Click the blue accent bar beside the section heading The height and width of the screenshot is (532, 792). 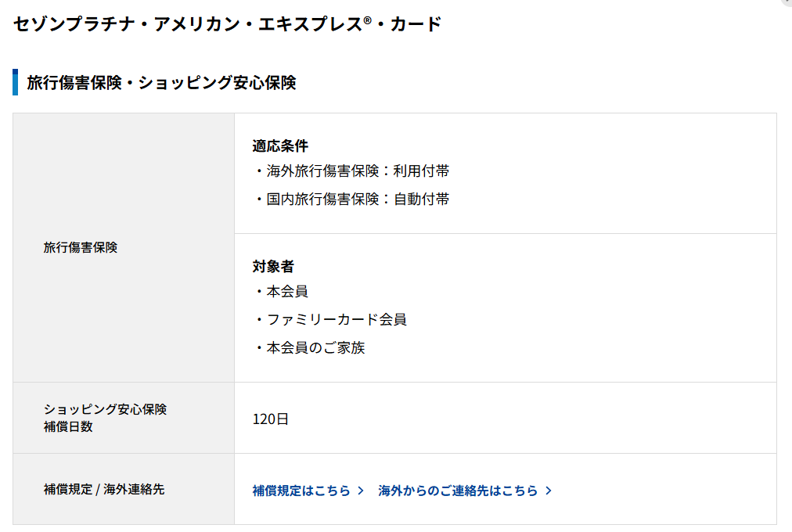15,82
